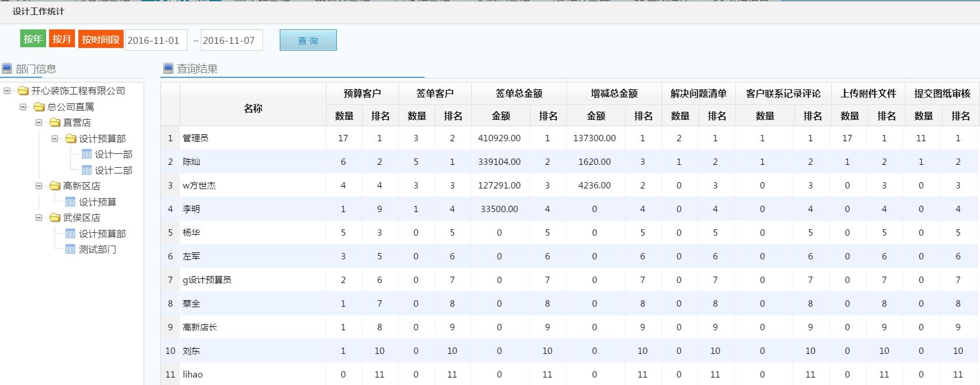Select the 按时间段 filter button

100,39
